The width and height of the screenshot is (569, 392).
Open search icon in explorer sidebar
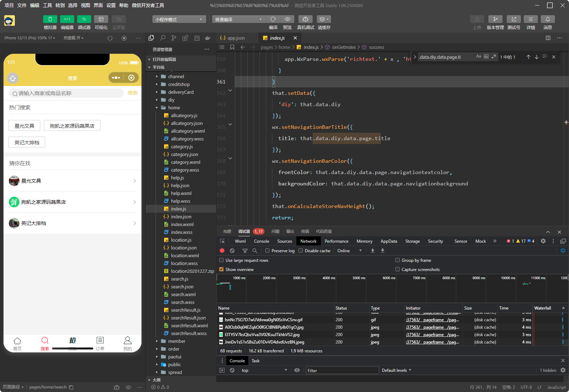(163, 38)
